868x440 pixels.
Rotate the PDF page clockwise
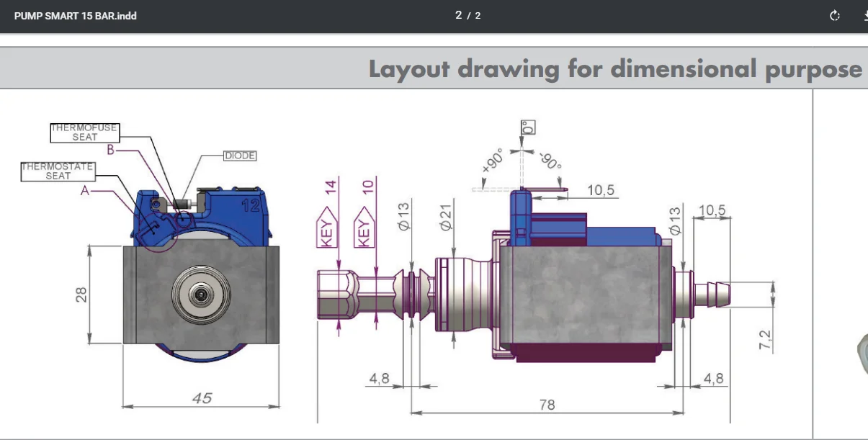pos(835,16)
